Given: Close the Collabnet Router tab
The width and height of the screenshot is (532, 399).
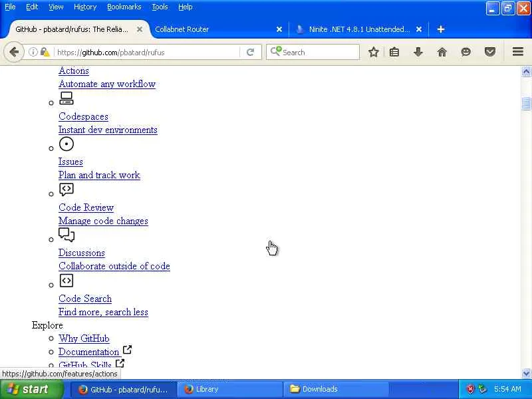Looking at the screenshot, I should coord(279,29).
